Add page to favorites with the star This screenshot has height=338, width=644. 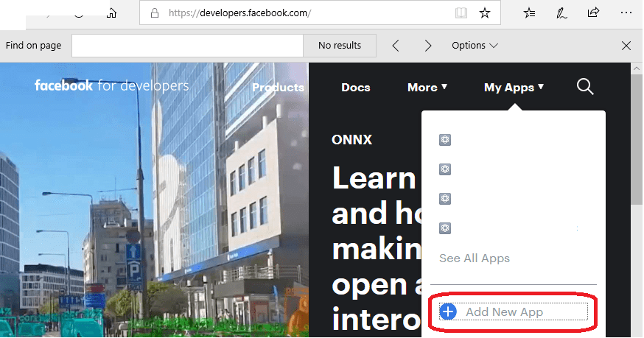pos(484,13)
